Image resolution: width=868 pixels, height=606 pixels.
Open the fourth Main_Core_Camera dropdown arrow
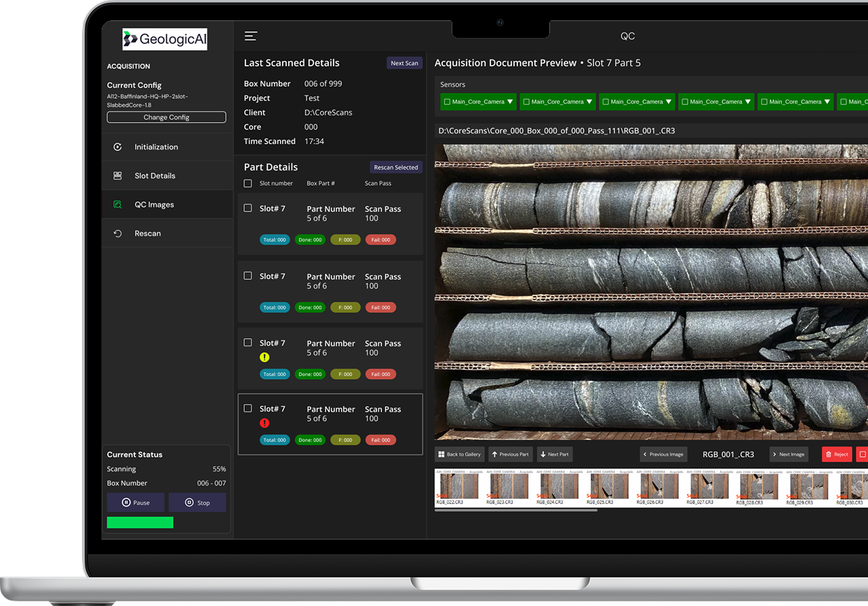click(x=748, y=102)
